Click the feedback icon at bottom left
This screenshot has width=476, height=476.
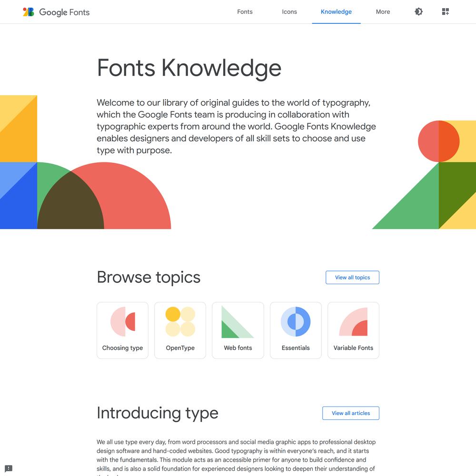pos(9,468)
